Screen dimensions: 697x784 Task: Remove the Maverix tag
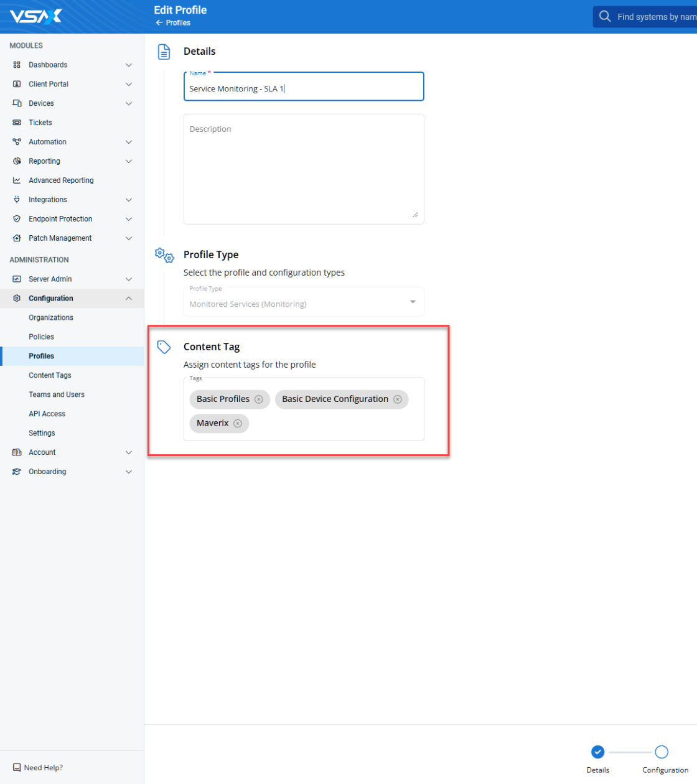click(x=238, y=424)
